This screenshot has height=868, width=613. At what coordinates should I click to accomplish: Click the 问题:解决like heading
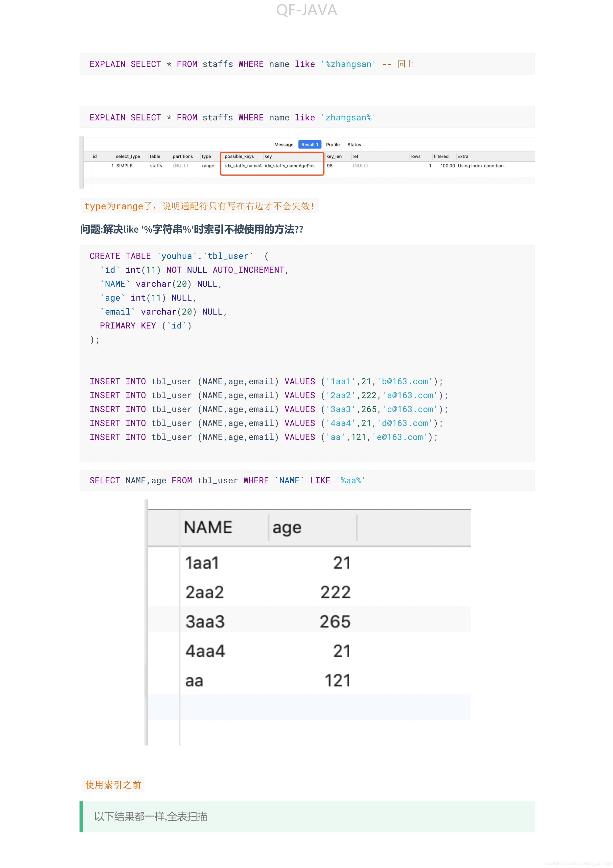(192, 229)
